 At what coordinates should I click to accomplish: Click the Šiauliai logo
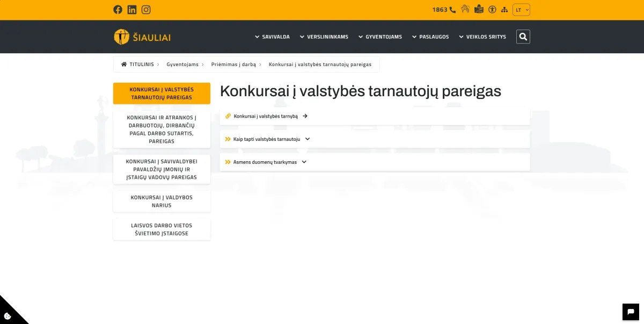(x=142, y=37)
